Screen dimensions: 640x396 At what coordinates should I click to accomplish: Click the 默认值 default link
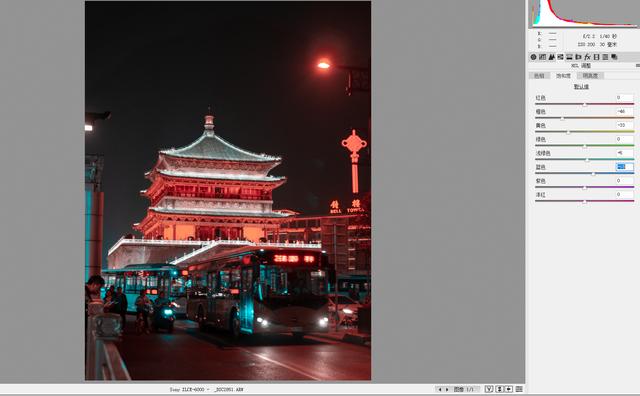[581, 87]
